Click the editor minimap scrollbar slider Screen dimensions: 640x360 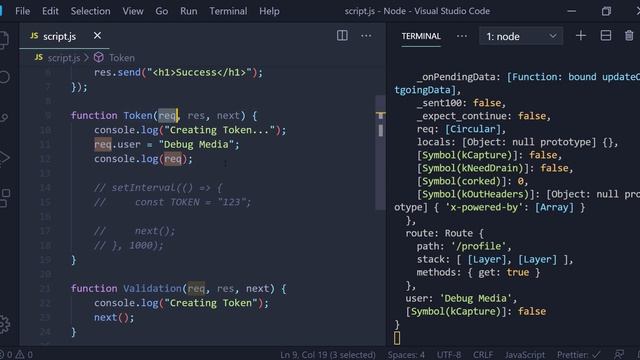[380, 153]
